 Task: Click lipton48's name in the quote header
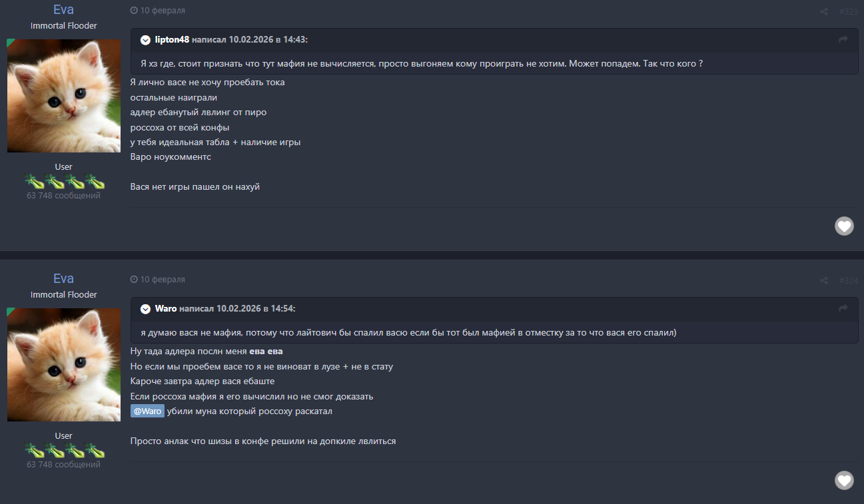pos(172,40)
